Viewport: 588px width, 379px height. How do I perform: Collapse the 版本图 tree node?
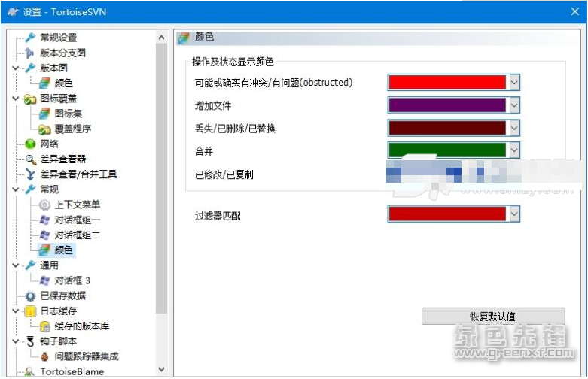point(15,68)
